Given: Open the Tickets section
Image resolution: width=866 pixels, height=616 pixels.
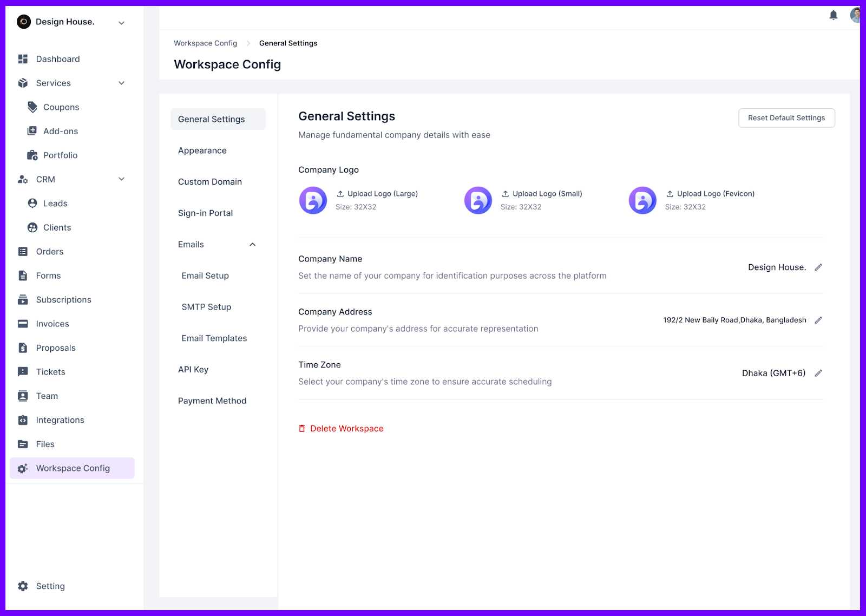Looking at the screenshot, I should (51, 371).
